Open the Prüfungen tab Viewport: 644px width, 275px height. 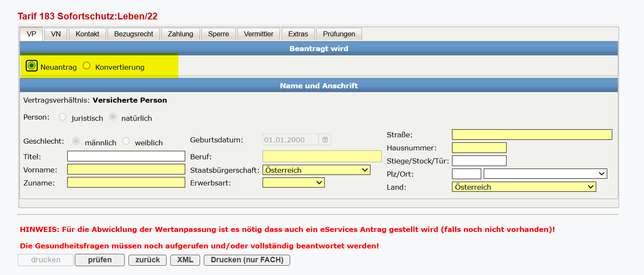[x=339, y=34]
